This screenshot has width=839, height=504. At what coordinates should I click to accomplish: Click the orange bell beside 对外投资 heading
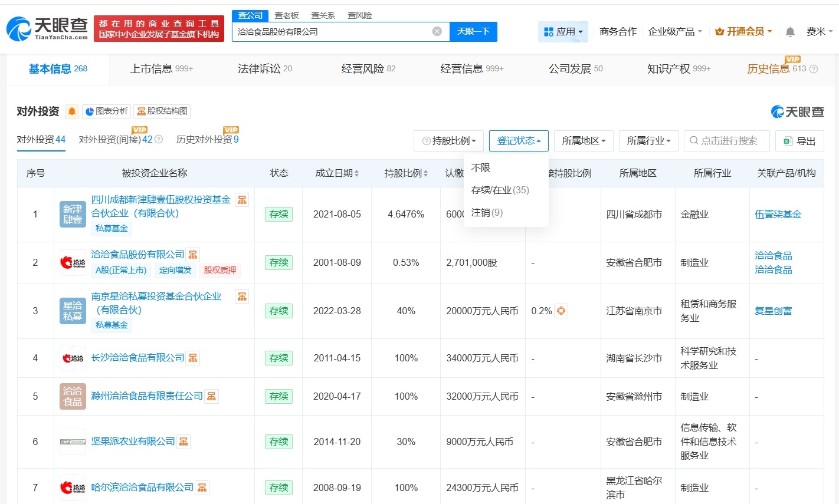coord(71,111)
